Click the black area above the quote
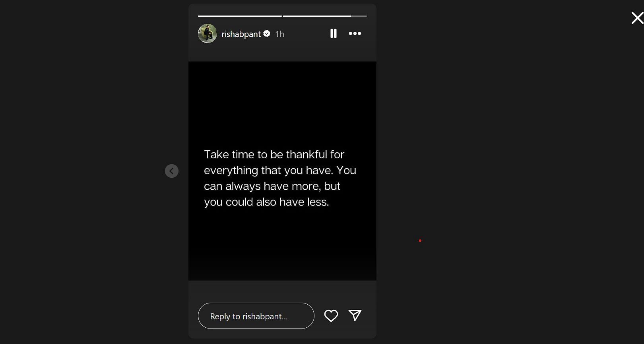644x344 pixels. (x=282, y=104)
